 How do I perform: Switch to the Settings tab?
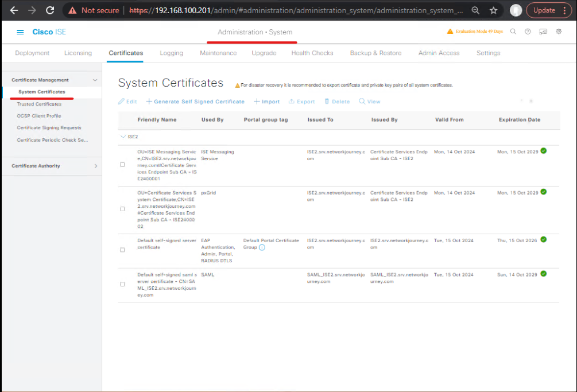click(489, 53)
